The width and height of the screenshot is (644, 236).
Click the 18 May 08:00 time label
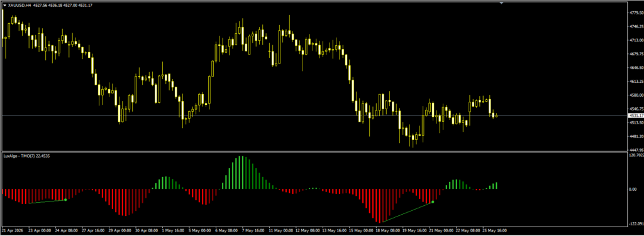(387, 230)
